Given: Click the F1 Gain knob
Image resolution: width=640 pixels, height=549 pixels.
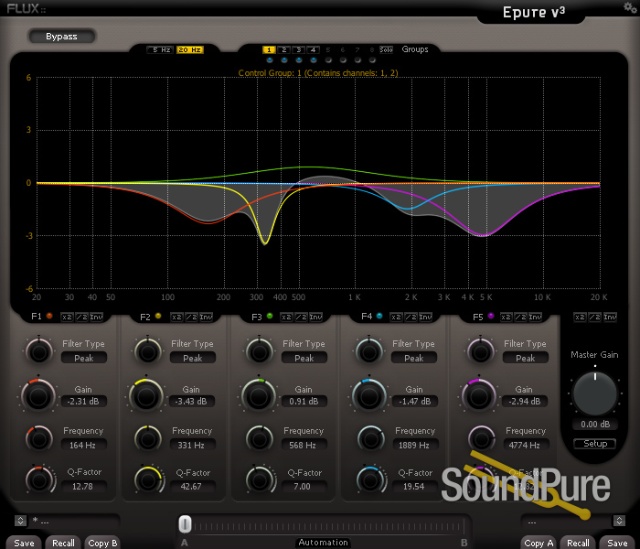Looking at the screenshot, I should pos(38,396).
